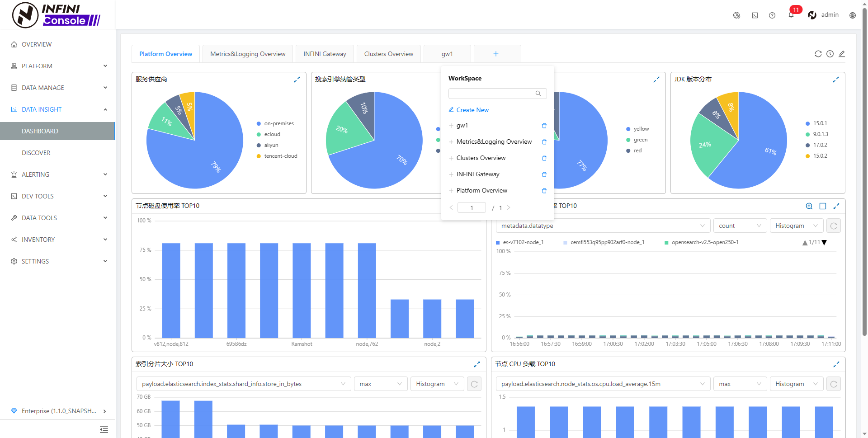The width and height of the screenshot is (868, 438).
Task: Click the WorkSpace page number input
Action: 472,208
